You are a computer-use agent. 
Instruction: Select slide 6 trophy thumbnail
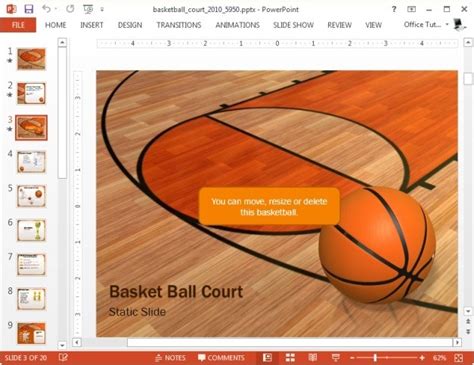point(31,230)
